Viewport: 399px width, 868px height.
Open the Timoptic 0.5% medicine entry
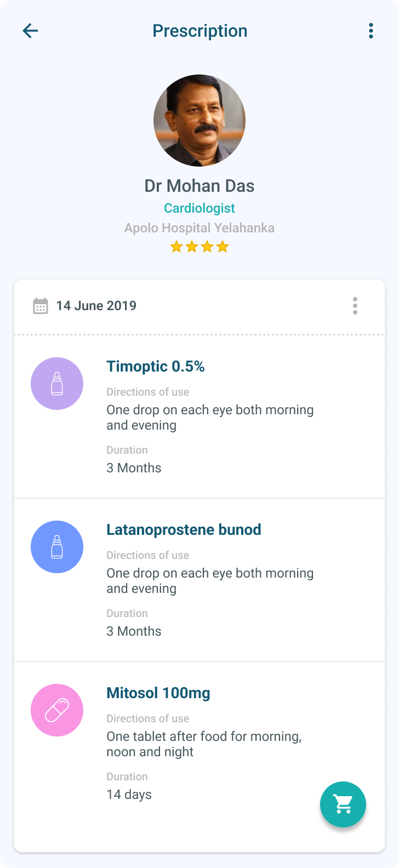[x=200, y=416]
